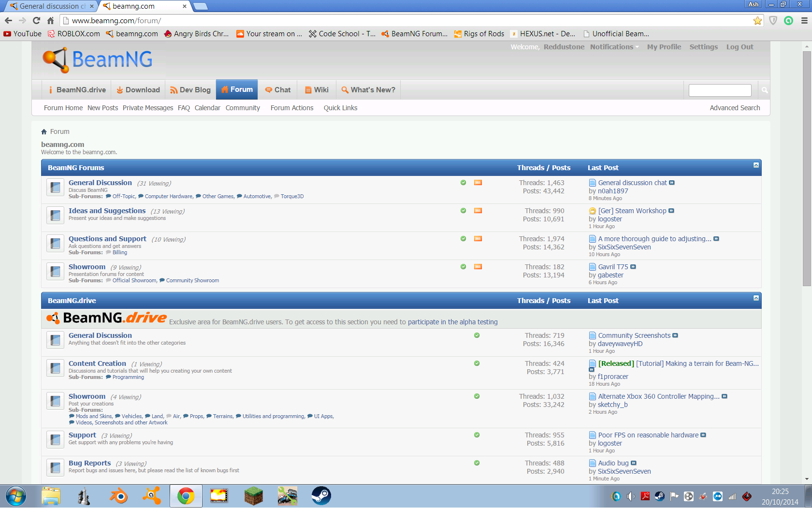Open the Chat tab
This screenshot has width=812, height=508.
(278, 90)
